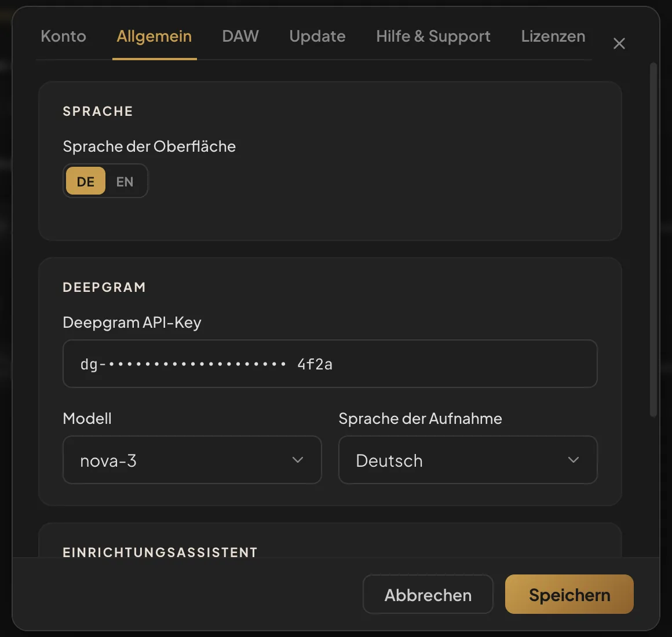Show the Lizenzen tab

[553, 36]
